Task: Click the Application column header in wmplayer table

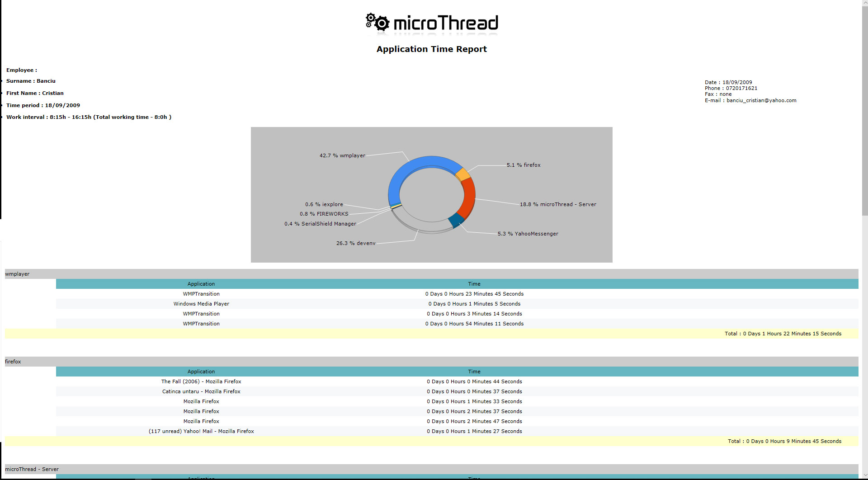Action: [201, 284]
